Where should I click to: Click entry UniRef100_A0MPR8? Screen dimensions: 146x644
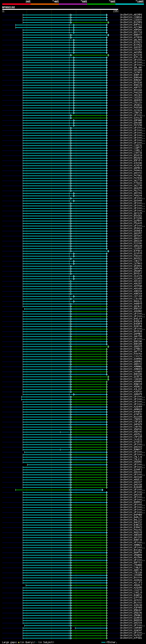(131, 359)
